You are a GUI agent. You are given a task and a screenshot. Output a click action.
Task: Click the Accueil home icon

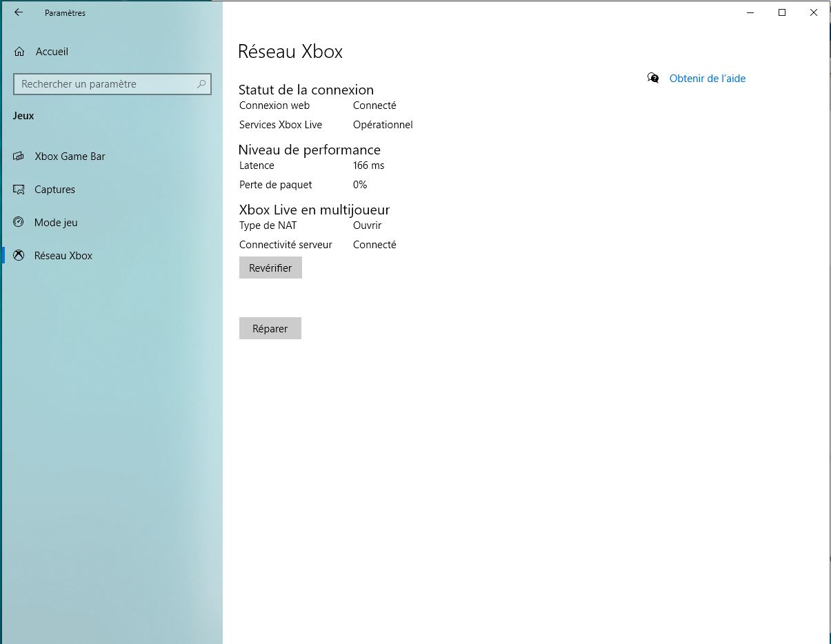coord(19,52)
